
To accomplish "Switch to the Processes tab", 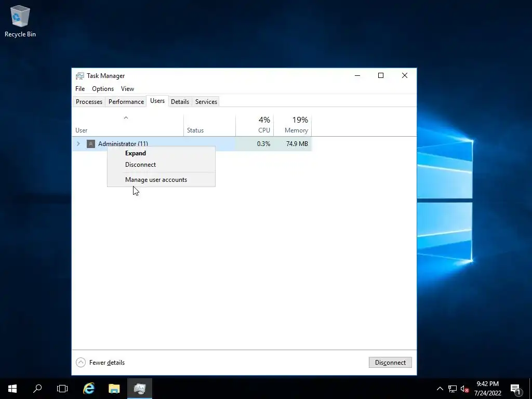I will 89,102.
